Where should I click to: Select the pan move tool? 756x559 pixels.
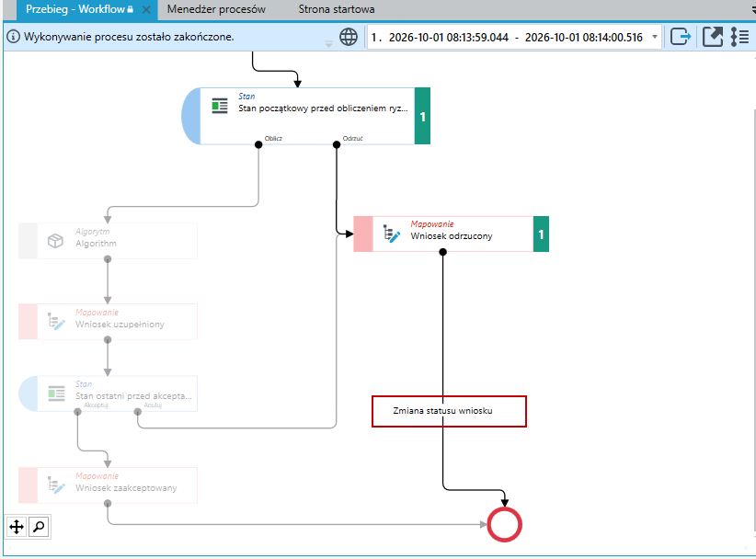(17, 527)
